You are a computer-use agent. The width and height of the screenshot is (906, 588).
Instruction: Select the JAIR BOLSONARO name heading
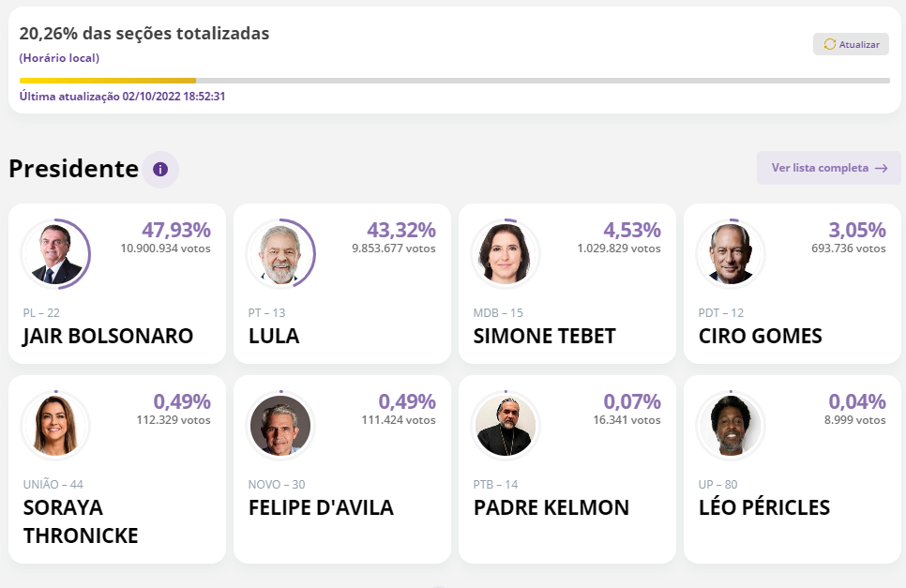[108, 336]
